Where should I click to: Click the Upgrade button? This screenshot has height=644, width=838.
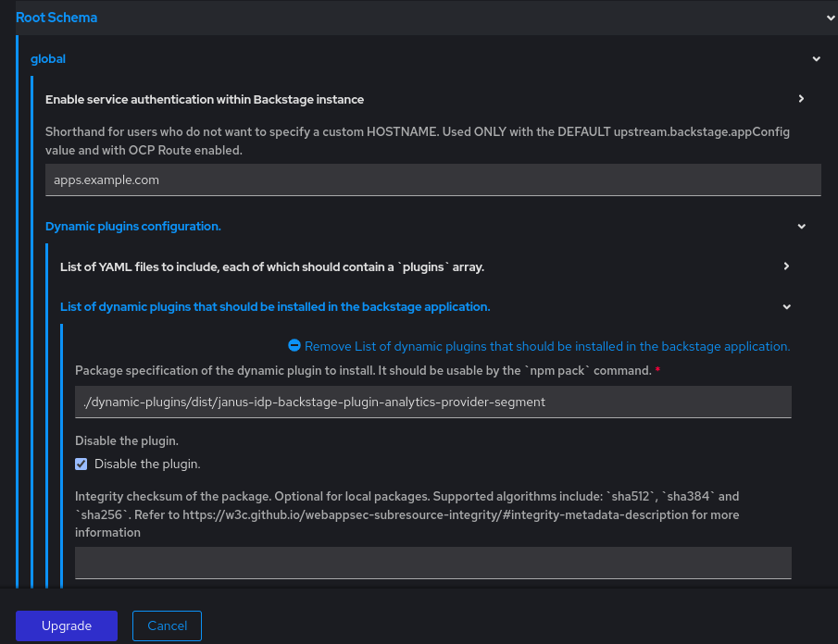(x=66, y=625)
